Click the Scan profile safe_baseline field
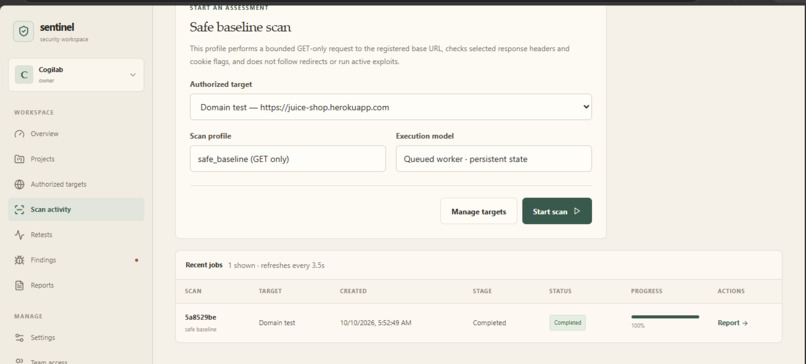 click(x=287, y=159)
